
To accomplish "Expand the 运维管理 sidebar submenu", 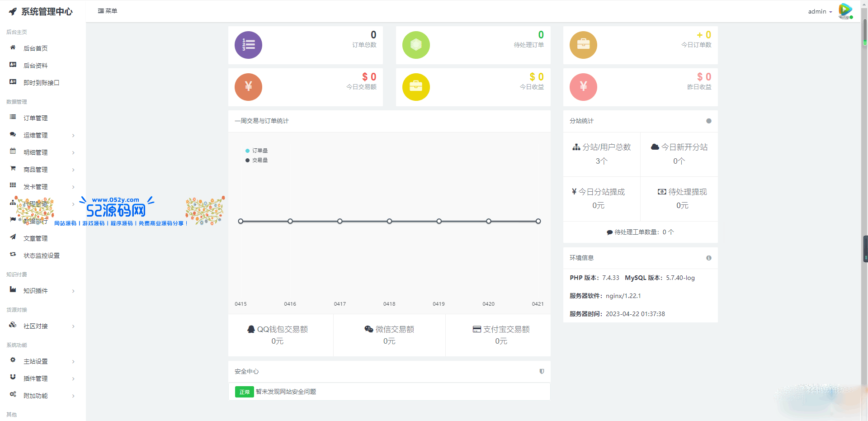I will click(42, 135).
